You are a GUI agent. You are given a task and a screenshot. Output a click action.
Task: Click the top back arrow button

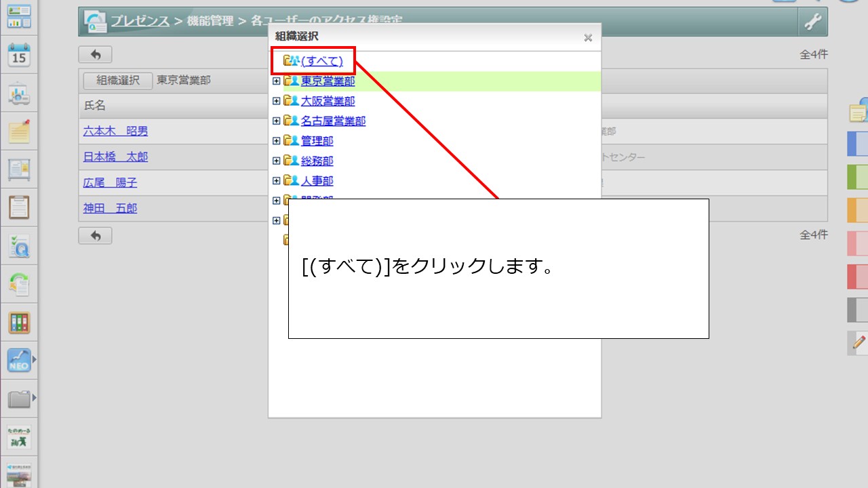(96, 54)
